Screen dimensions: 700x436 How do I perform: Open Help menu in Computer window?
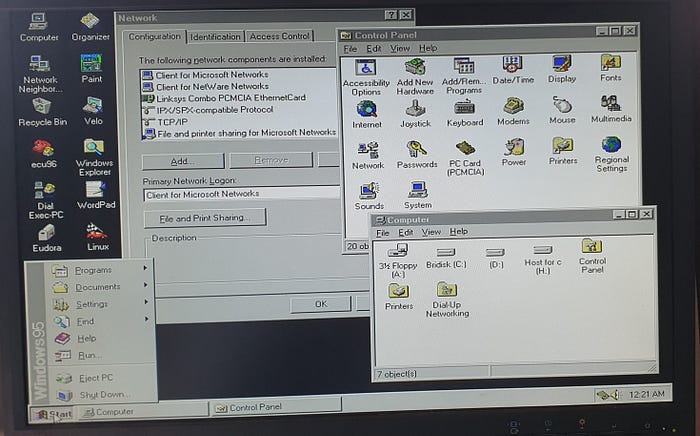pos(459,232)
